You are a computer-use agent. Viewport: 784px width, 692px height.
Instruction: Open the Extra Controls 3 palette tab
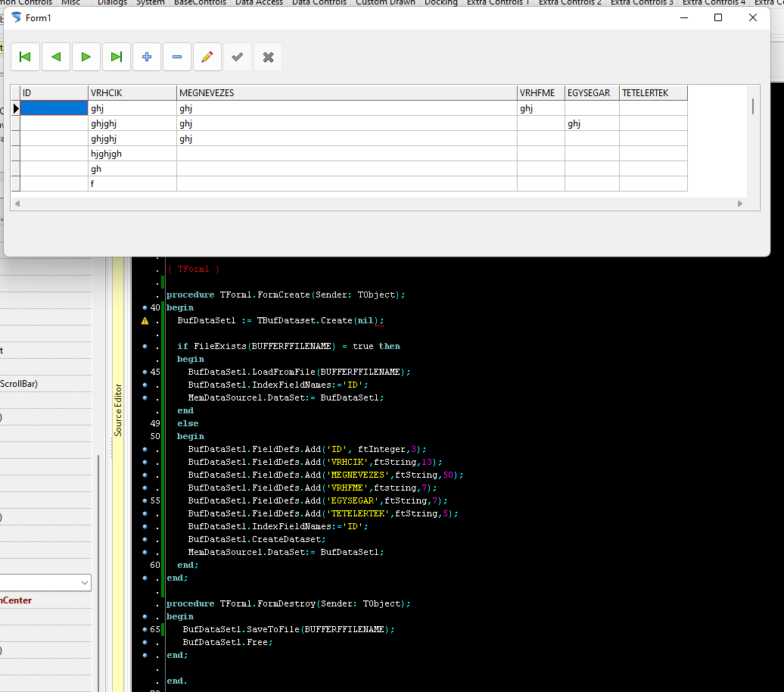pyautogui.click(x=642, y=2)
